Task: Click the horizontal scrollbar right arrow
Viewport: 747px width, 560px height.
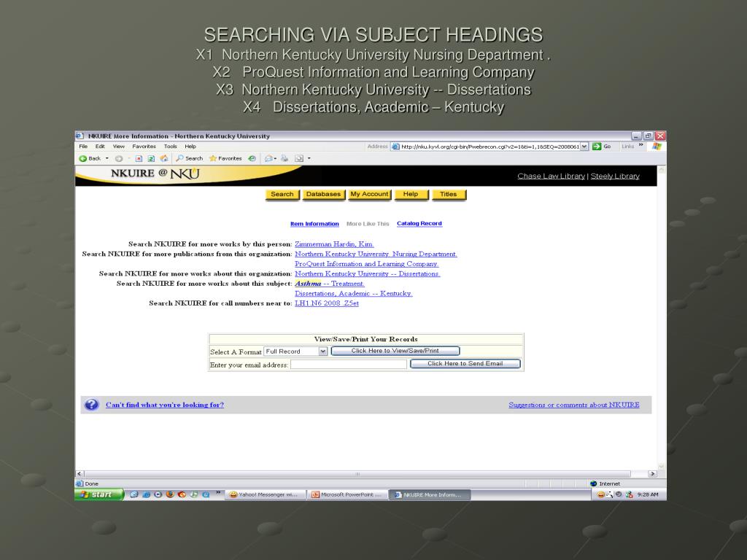Action: click(x=652, y=474)
